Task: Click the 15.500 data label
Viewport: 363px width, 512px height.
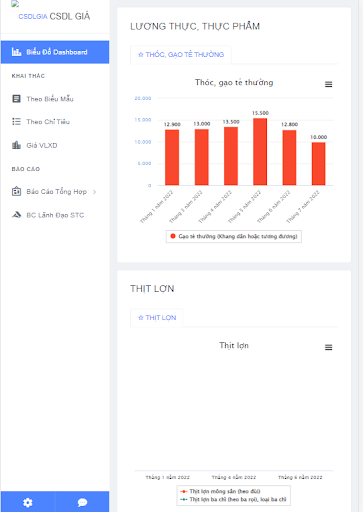Action: click(x=260, y=113)
